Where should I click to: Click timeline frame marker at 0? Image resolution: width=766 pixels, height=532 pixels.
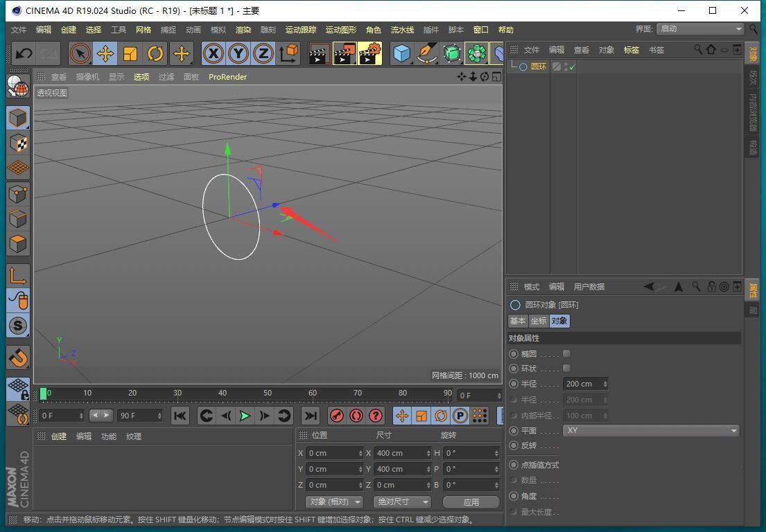click(44, 393)
